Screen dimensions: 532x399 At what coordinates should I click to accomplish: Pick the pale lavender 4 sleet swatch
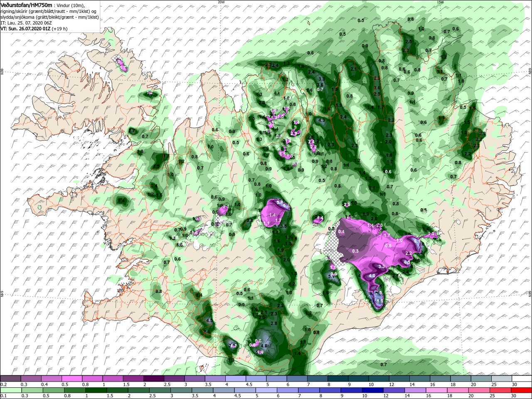[235, 379]
